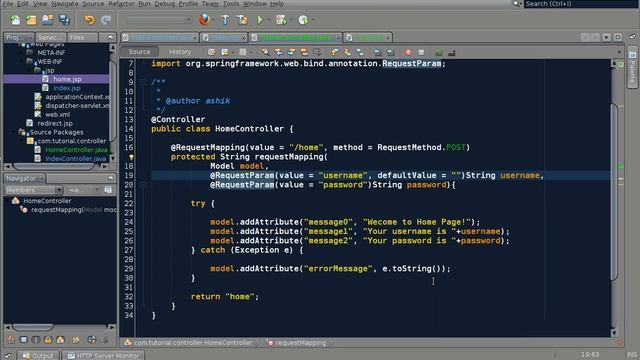640x360 pixels.
Task: Click com.tutorial.controller.HomeController breadcrumb
Action: (x=188, y=342)
